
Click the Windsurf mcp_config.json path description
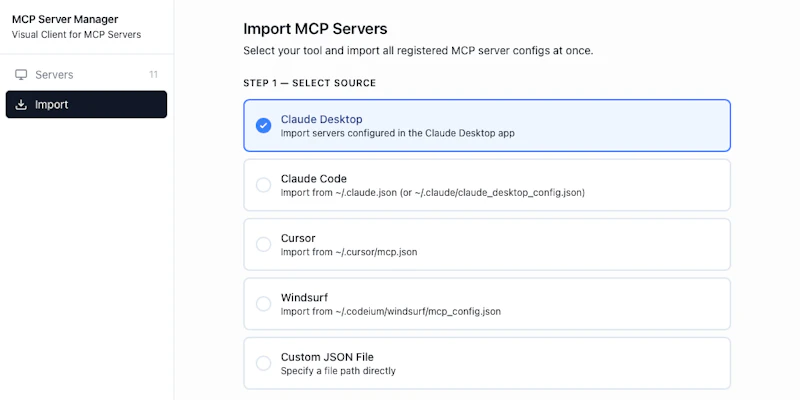click(x=391, y=311)
